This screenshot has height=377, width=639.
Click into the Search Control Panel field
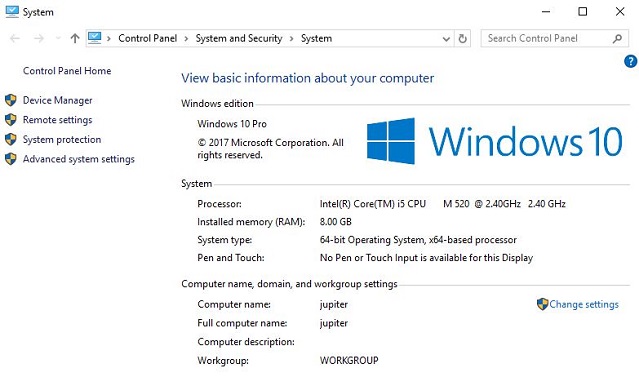point(546,39)
